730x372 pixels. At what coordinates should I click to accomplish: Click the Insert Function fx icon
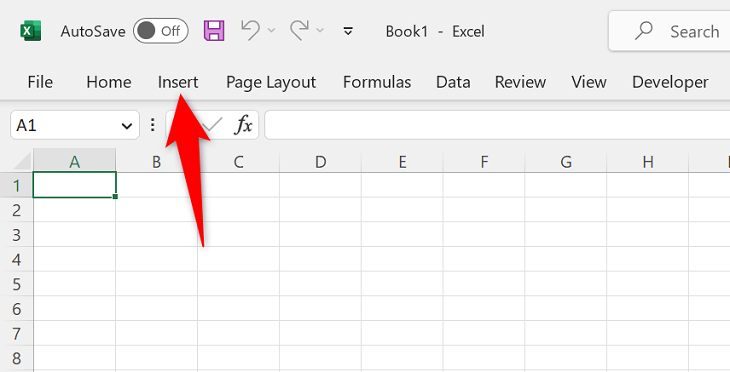click(x=244, y=125)
